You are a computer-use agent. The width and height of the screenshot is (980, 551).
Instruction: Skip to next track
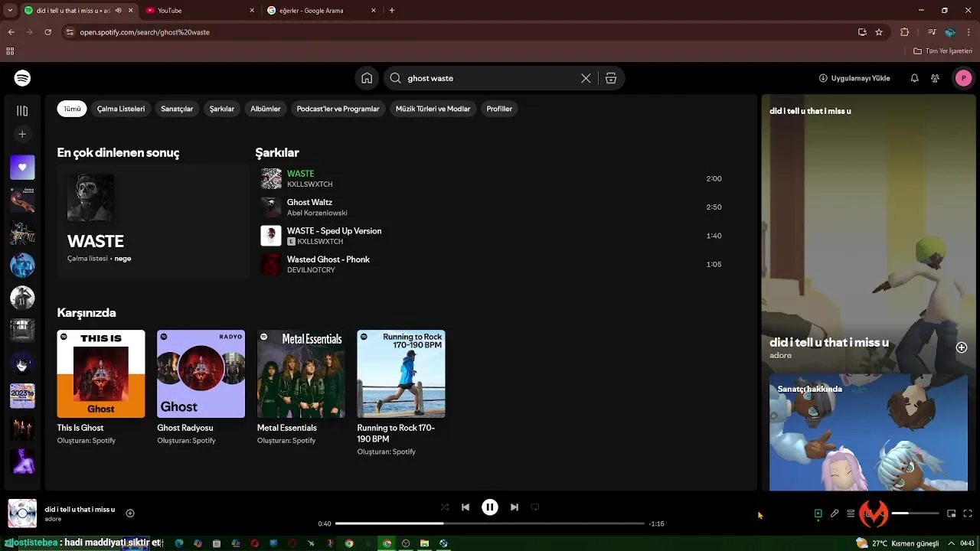[x=514, y=507]
